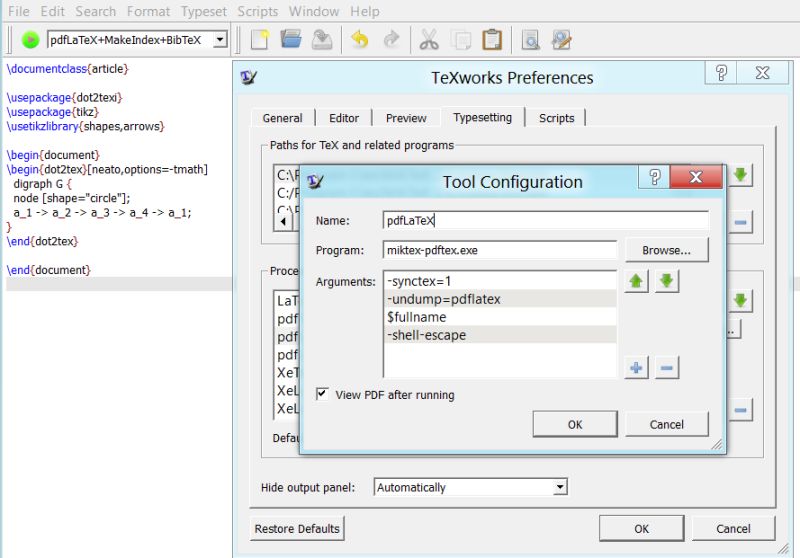
Task: Save the document via toolbar icon
Action: pyautogui.click(x=322, y=40)
